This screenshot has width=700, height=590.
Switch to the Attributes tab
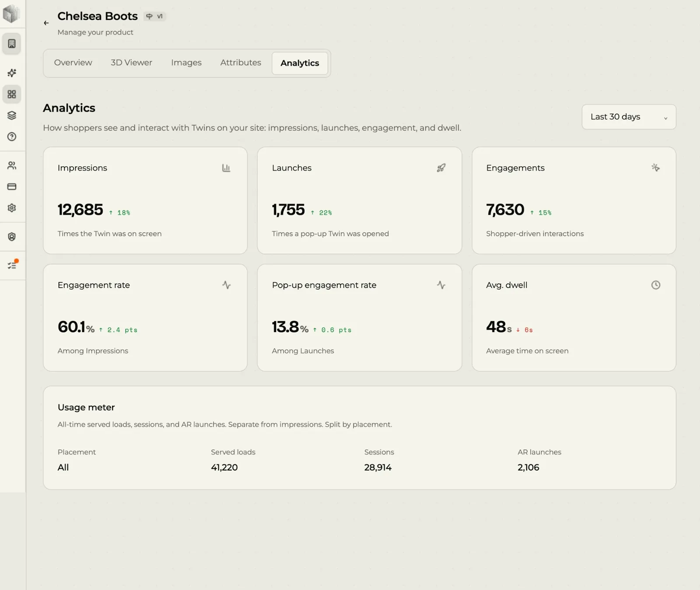pos(241,63)
